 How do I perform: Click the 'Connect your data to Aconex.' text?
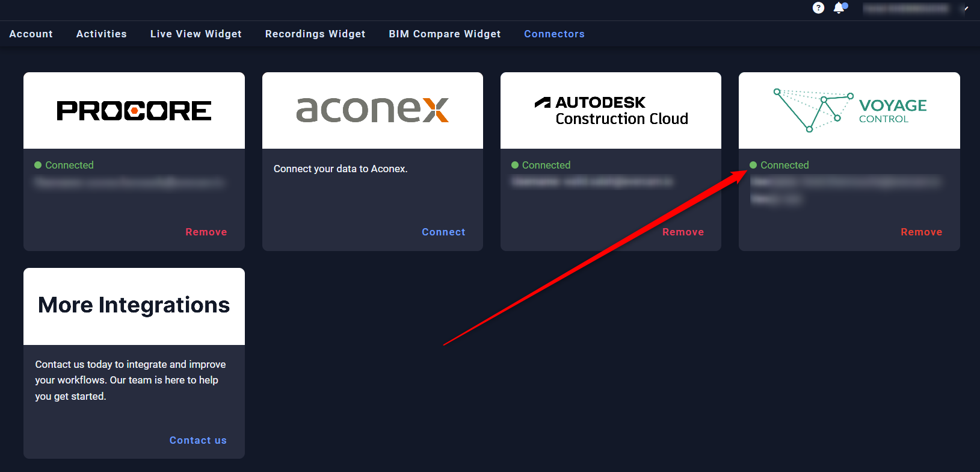pos(341,169)
